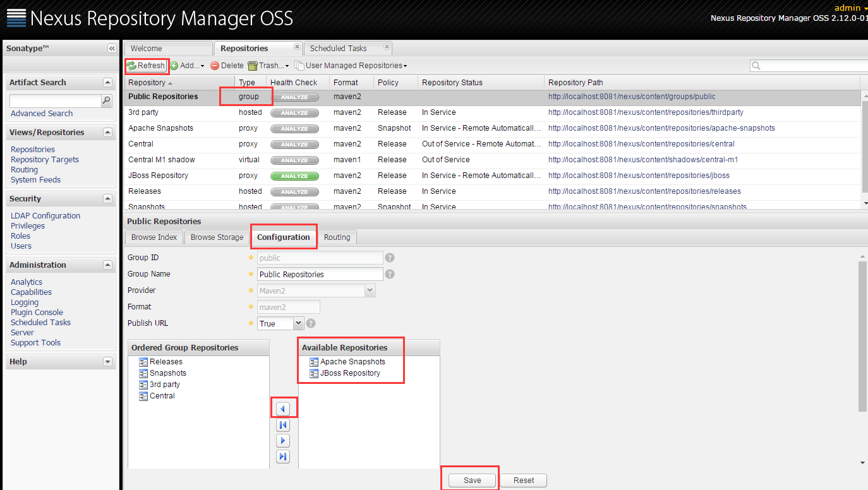
Task: Click help icon next to Publish URL
Action: [311, 323]
